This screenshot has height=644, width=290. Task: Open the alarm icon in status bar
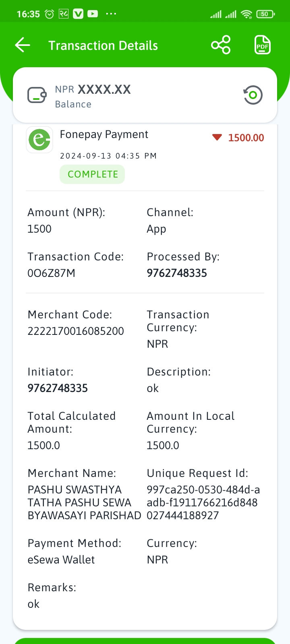point(49,14)
